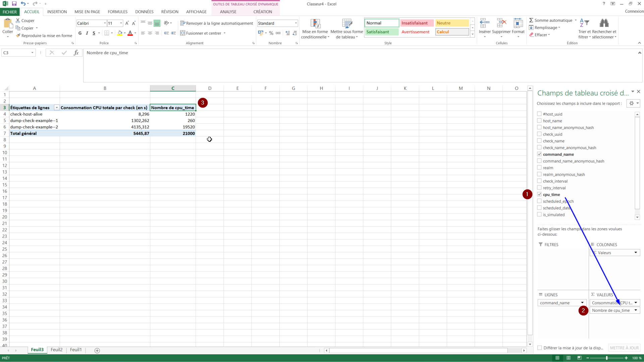Click the Somme automatique sigma icon
Image resolution: width=644 pixels, height=362 pixels.
click(x=531, y=20)
